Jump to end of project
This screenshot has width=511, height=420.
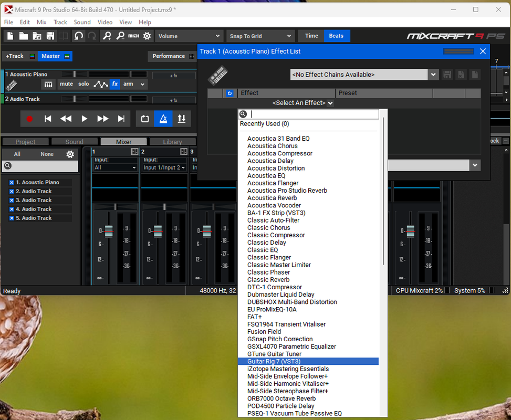coord(121,119)
